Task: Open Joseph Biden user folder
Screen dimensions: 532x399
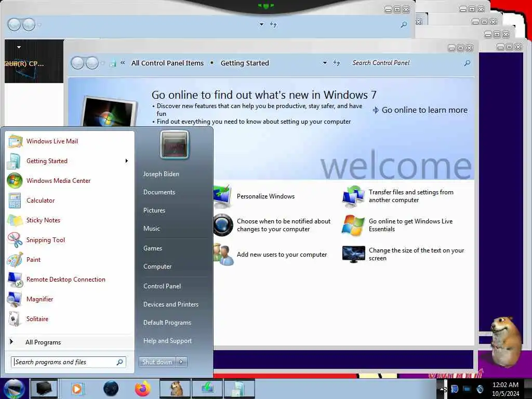Action: (x=161, y=174)
